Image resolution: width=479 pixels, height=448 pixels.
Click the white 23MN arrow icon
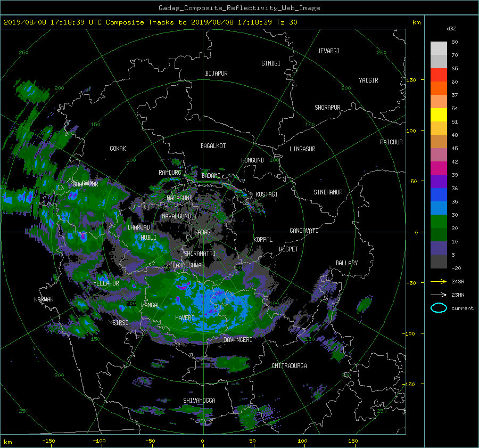pos(439,295)
